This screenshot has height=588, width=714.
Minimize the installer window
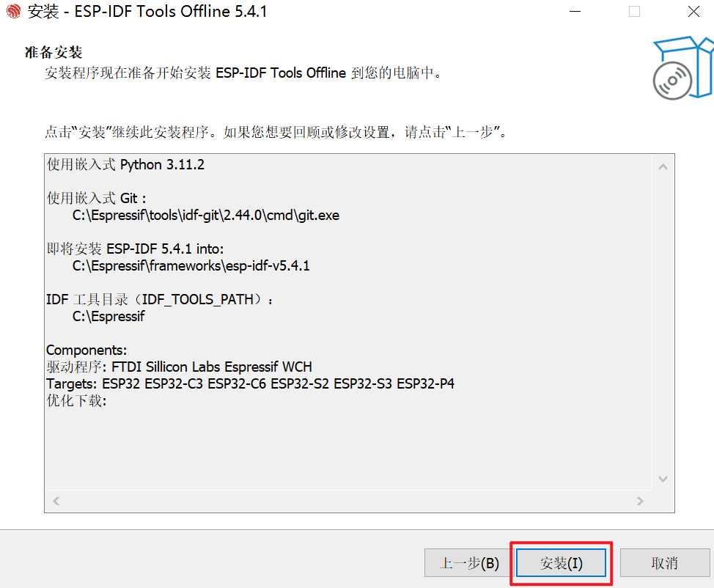(x=575, y=12)
